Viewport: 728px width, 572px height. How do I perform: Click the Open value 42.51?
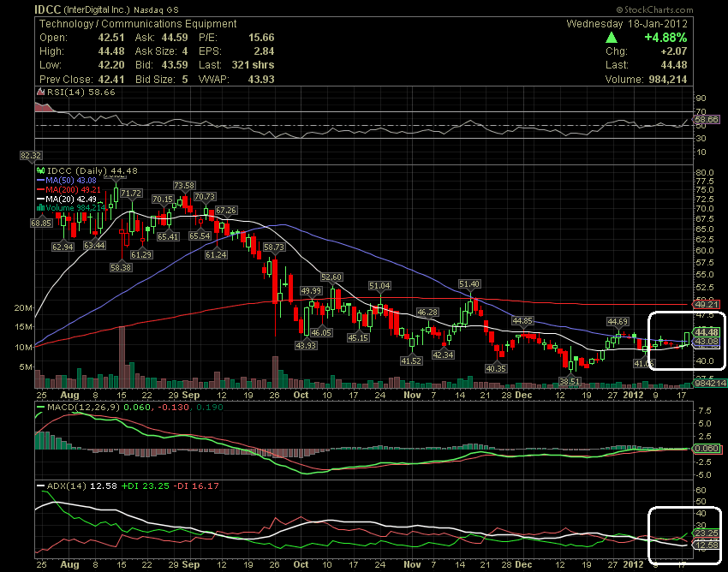tap(111, 38)
